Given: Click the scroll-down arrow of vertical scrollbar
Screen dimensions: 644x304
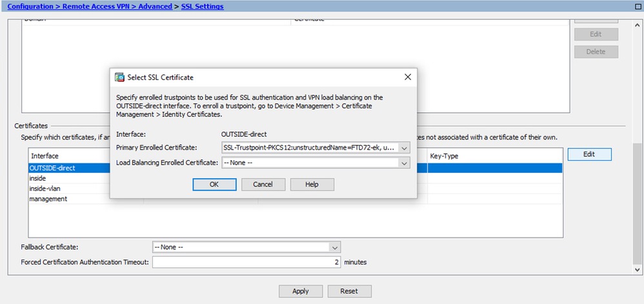Looking at the screenshot, I should coord(638,270).
